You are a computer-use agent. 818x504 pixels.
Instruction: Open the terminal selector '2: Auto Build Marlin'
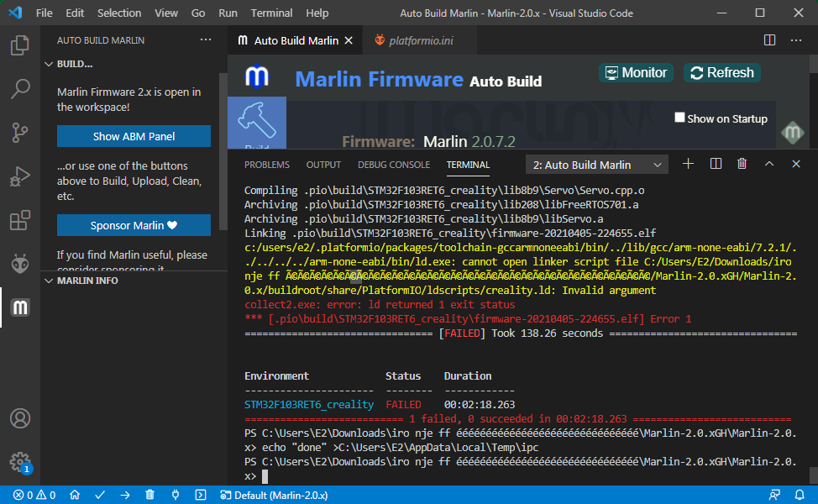click(x=596, y=165)
